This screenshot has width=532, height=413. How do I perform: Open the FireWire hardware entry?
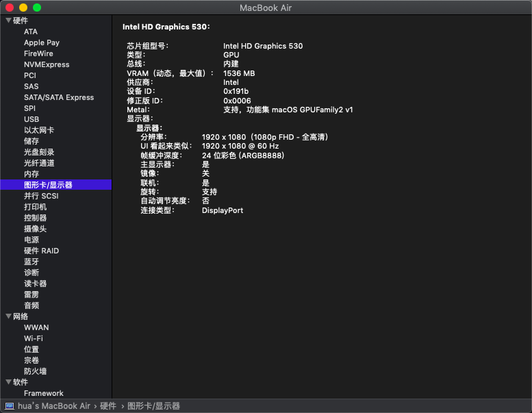pyautogui.click(x=38, y=53)
